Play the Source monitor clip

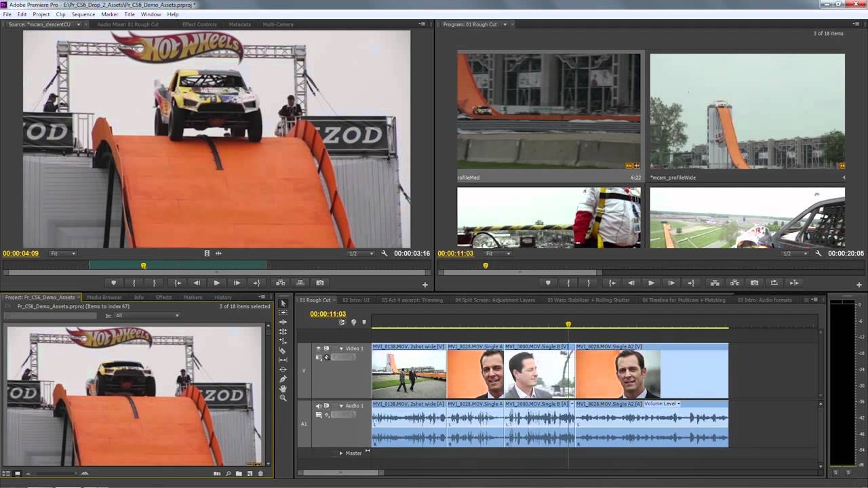click(x=217, y=283)
